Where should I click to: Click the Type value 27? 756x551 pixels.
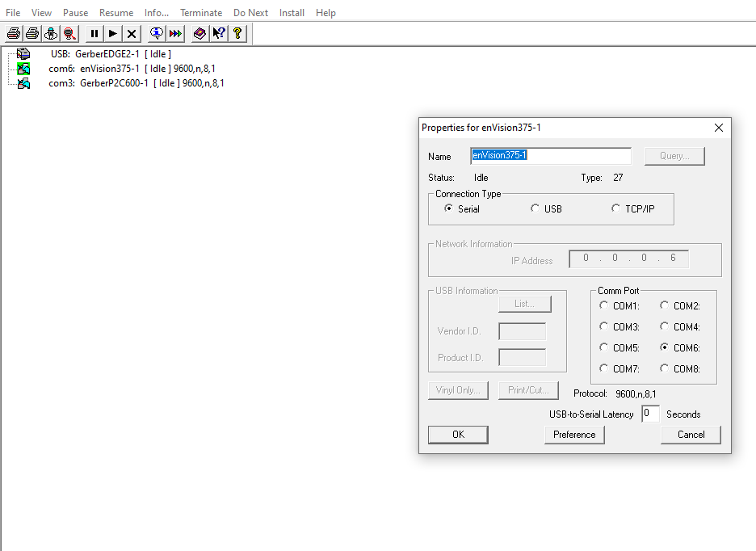point(618,178)
